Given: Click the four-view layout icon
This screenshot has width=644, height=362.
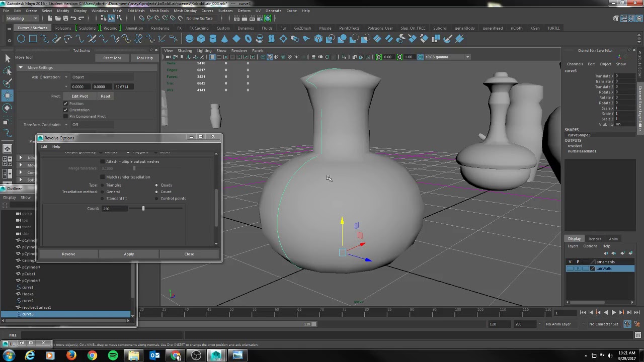Looking at the screenshot, I should pos(8,161).
